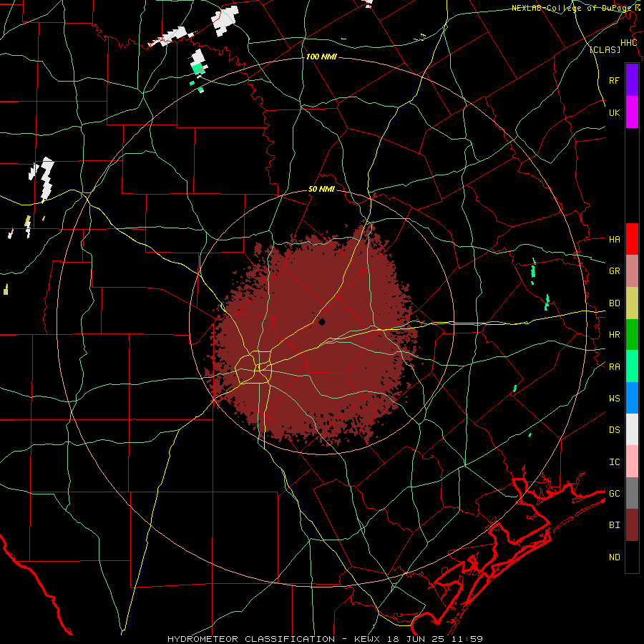Click the HA legend label
The width and height of the screenshot is (644, 644).
614,239
